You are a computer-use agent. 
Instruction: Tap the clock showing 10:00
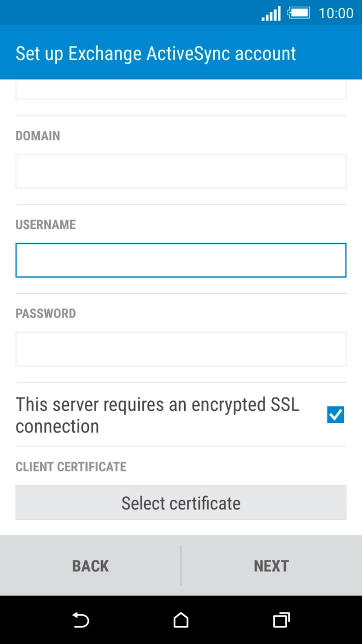[x=336, y=12]
